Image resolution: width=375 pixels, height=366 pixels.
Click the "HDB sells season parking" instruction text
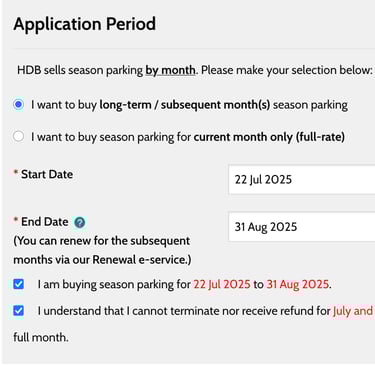80,70
